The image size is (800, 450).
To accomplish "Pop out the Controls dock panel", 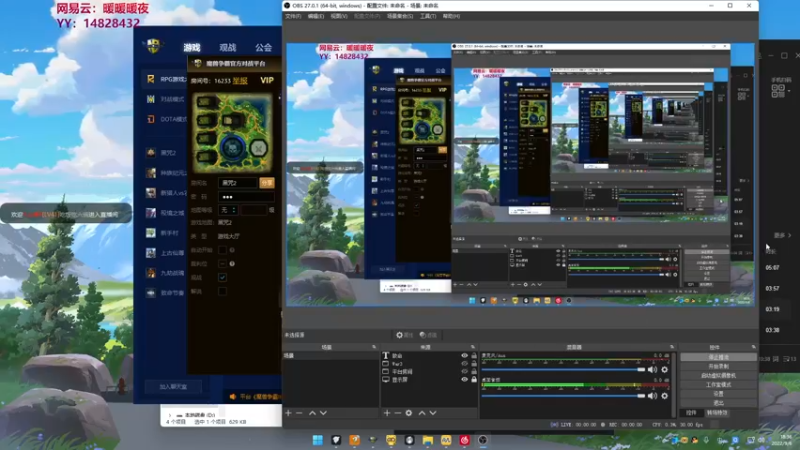I will pyautogui.click(x=753, y=347).
